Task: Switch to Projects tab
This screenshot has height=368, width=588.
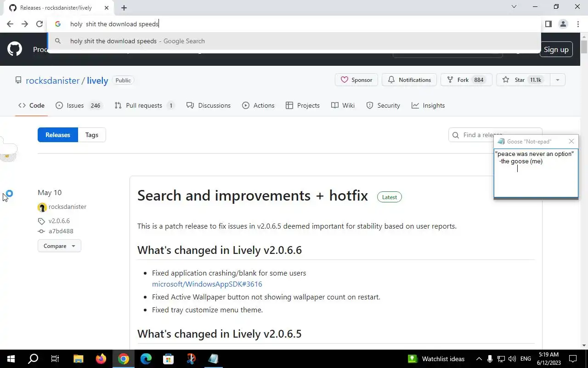Action: 302,105
